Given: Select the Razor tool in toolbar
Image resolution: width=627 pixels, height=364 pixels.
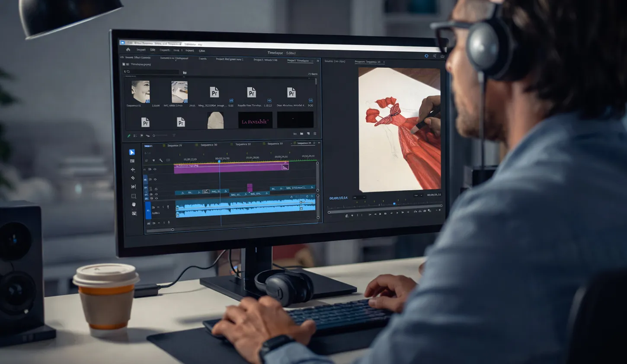Looking at the screenshot, I should (133, 178).
